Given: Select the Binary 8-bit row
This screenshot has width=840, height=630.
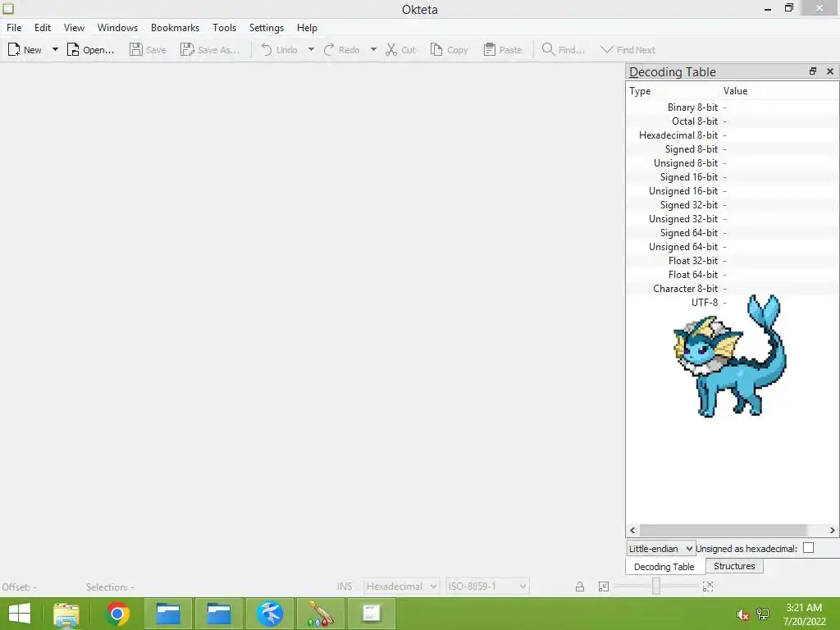Looking at the screenshot, I should [732, 107].
